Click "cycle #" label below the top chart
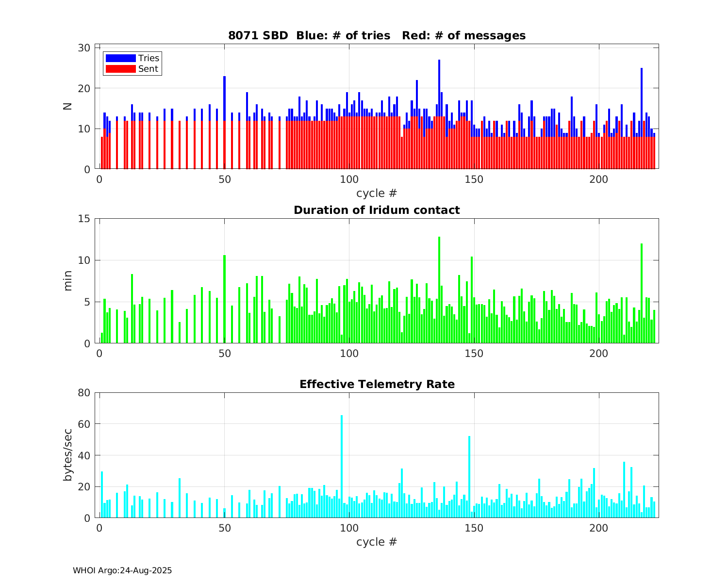 (377, 193)
